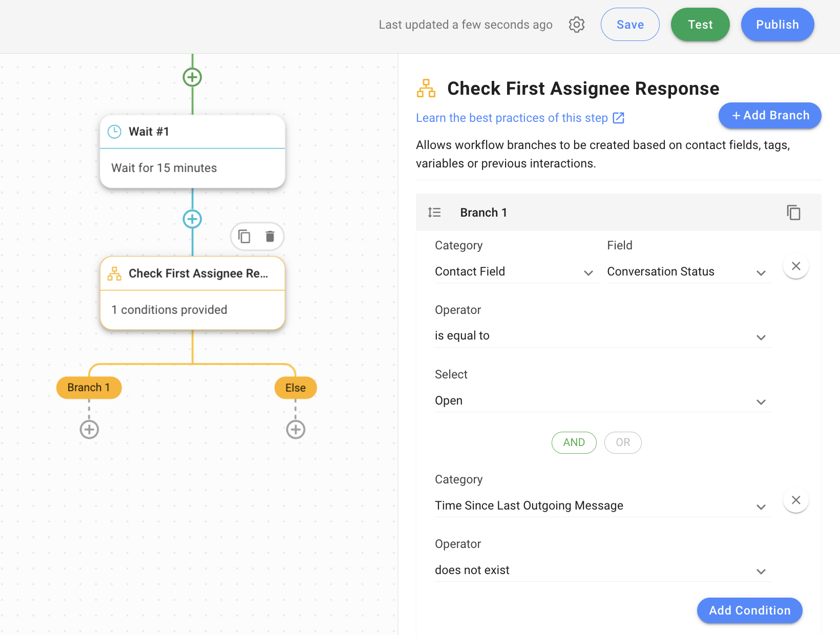Screen dimensions: 840x635
Task: Add a step under Else via plus icon
Action: [296, 430]
